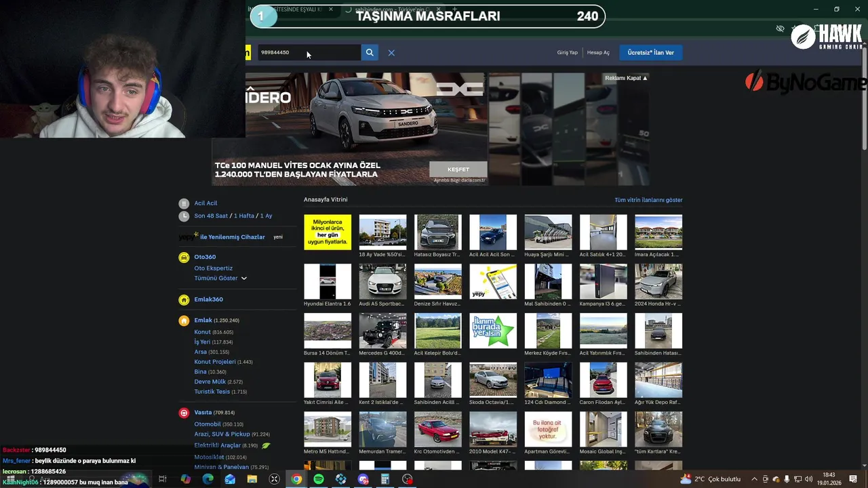The width and height of the screenshot is (868, 488).
Task: Click the red Vasıta steering wheel icon
Action: coord(184,413)
